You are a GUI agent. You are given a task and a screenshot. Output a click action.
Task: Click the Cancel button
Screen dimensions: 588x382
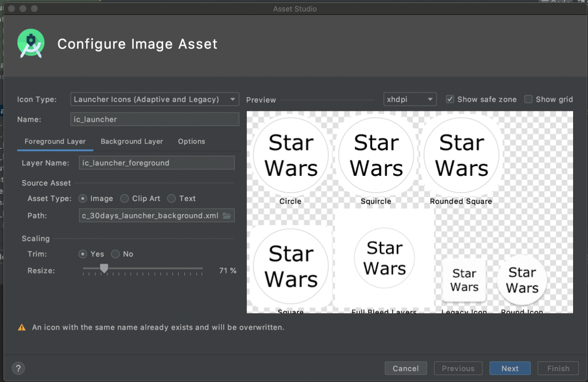(x=405, y=369)
